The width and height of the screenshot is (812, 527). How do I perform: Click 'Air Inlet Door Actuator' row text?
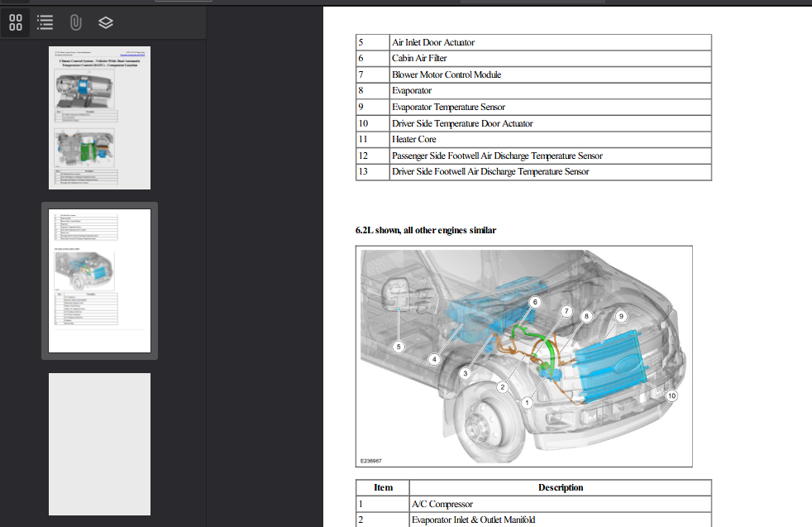[433, 42]
